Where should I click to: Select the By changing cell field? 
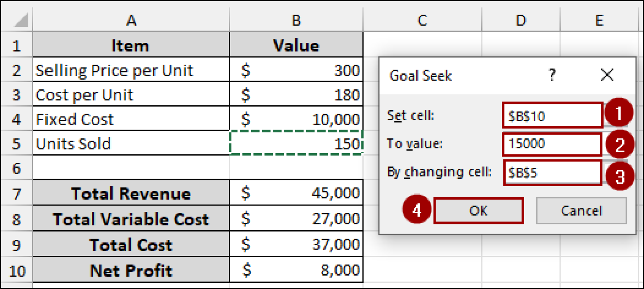pos(551,172)
